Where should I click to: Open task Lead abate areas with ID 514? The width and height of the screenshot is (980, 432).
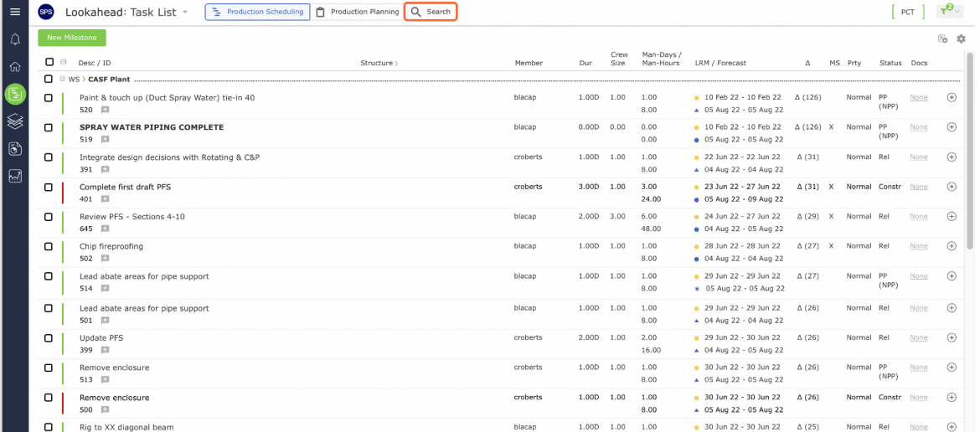(x=144, y=276)
